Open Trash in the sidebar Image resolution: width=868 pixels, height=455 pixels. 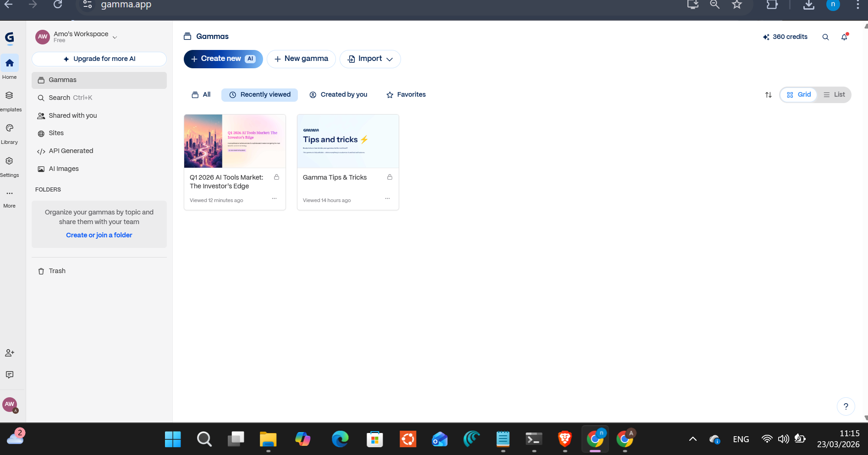(99, 271)
